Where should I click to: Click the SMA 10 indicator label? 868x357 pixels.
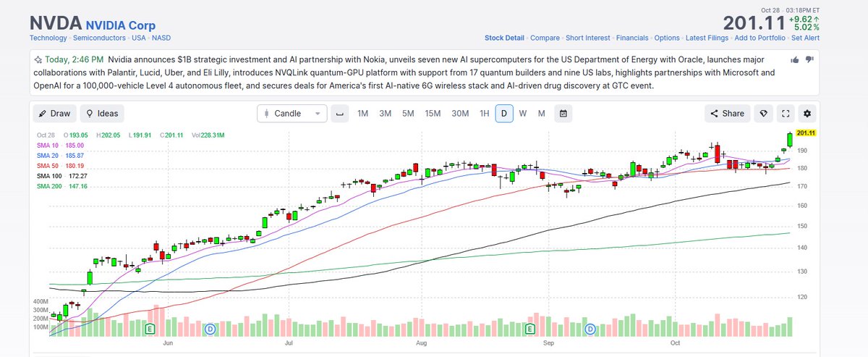click(x=46, y=146)
